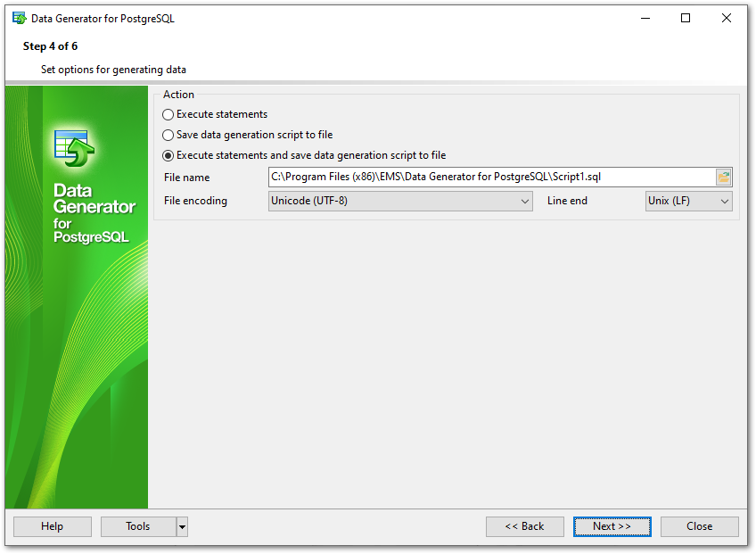Open the Line end dropdown
Screen dimensions: 756x554
point(688,202)
